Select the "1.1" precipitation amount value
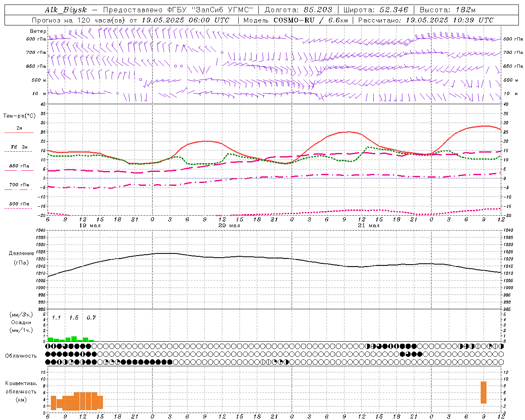525x420 pixels. point(56,318)
